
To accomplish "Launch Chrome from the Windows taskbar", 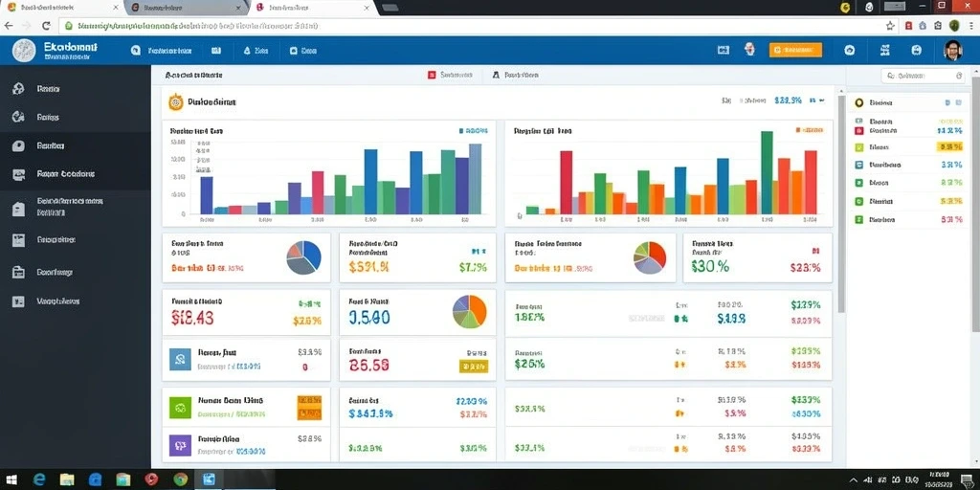I will coord(181,479).
